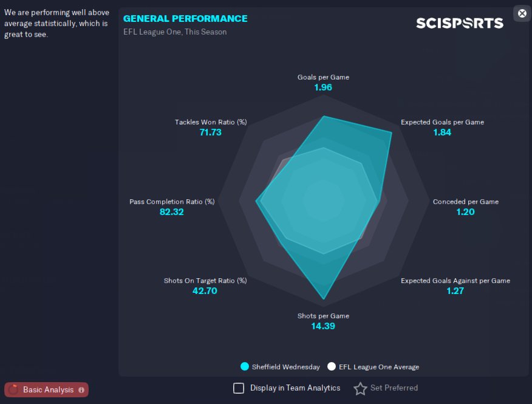
Task: Close the General Performance panel
Action: point(522,13)
